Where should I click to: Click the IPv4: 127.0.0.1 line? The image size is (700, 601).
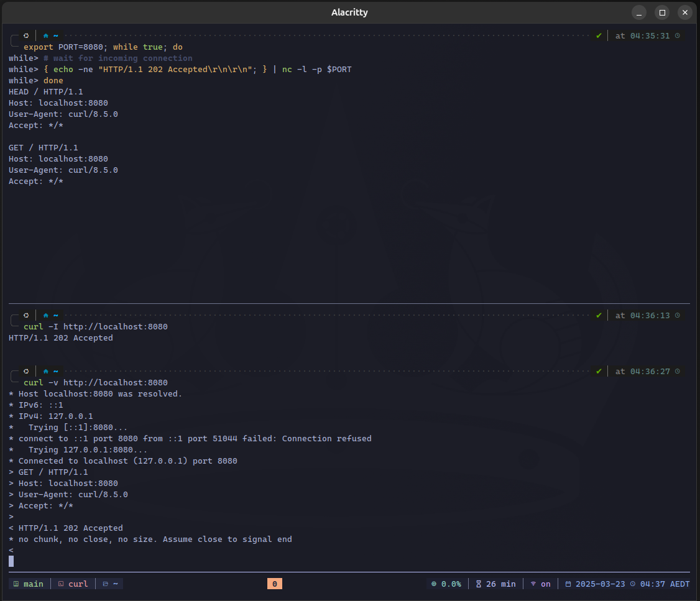51,416
